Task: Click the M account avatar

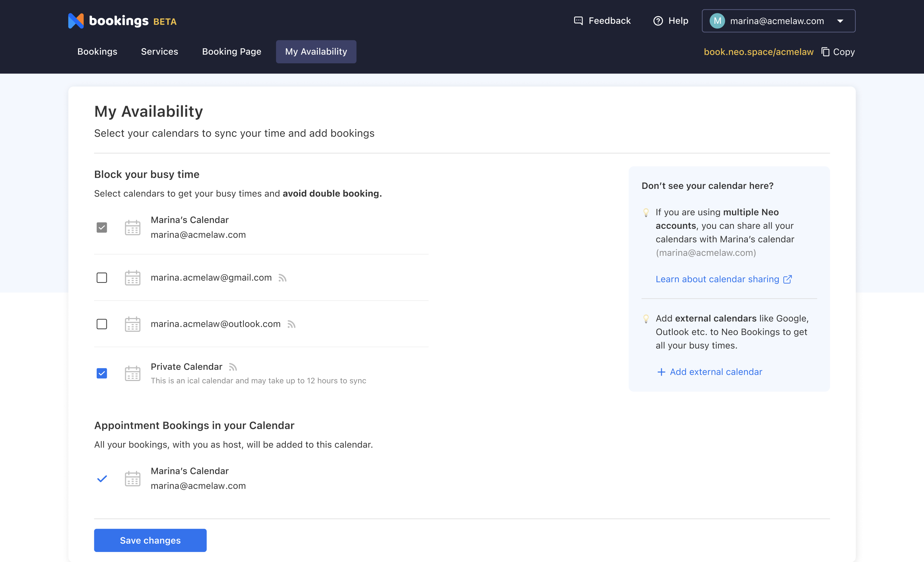Action: [717, 21]
